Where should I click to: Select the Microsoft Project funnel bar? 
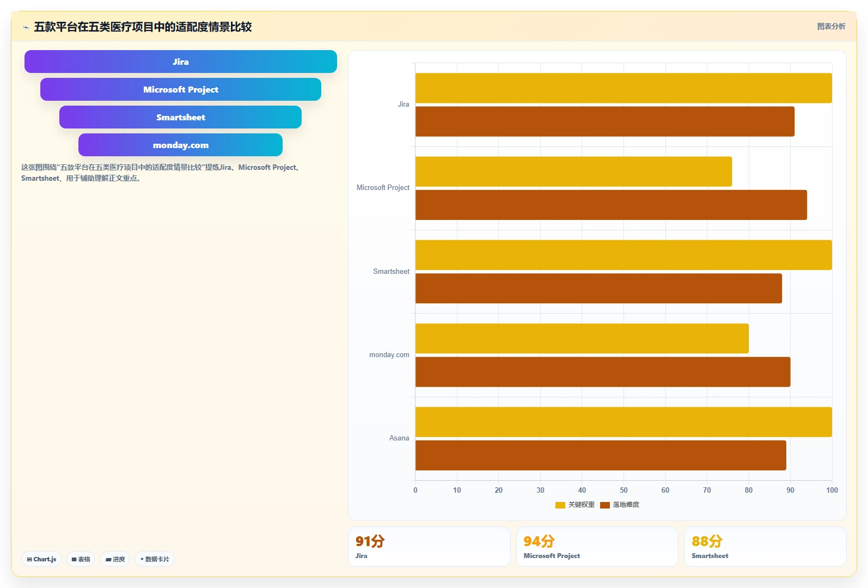click(x=181, y=89)
